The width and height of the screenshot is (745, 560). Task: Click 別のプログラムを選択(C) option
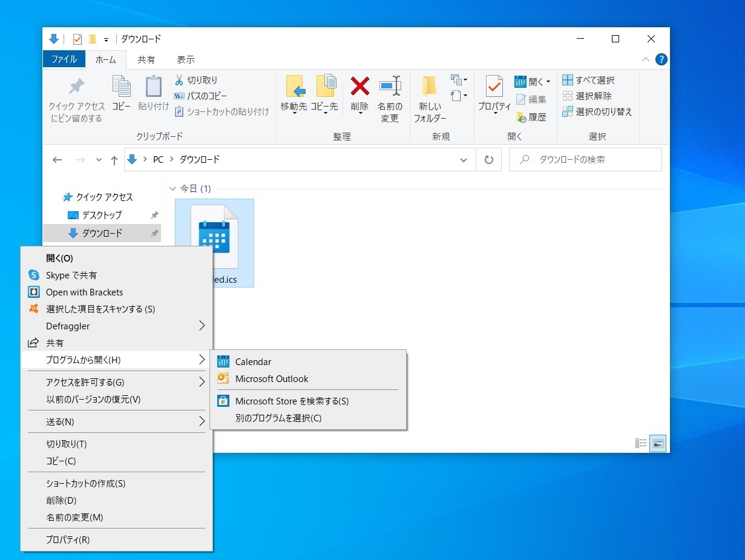coord(278,418)
